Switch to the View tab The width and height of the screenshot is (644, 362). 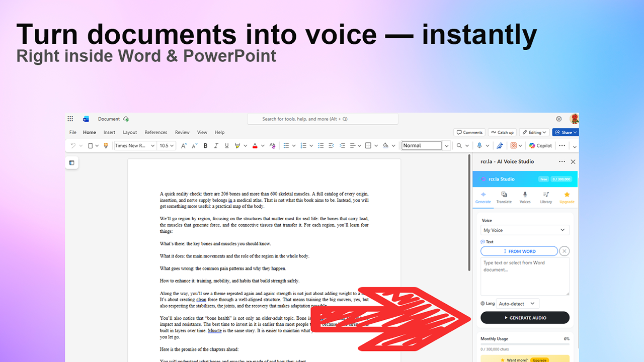[x=202, y=132]
